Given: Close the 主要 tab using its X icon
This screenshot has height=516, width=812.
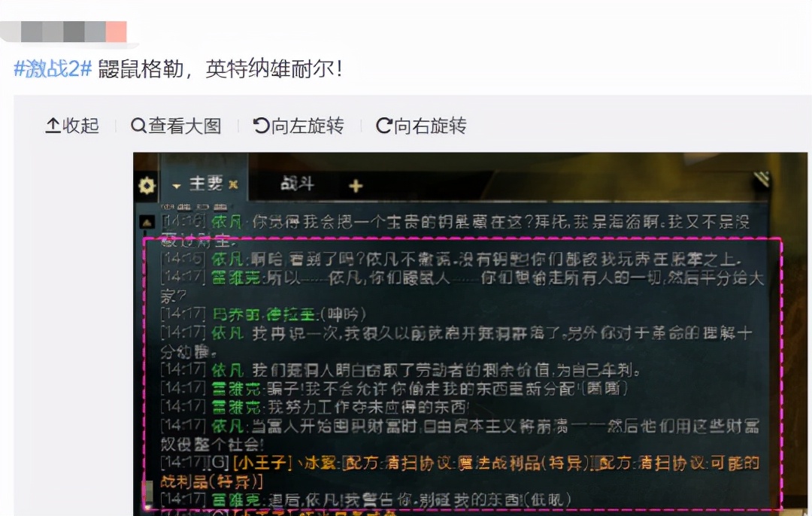Looking at the screenshot, I should click(234, 184).
